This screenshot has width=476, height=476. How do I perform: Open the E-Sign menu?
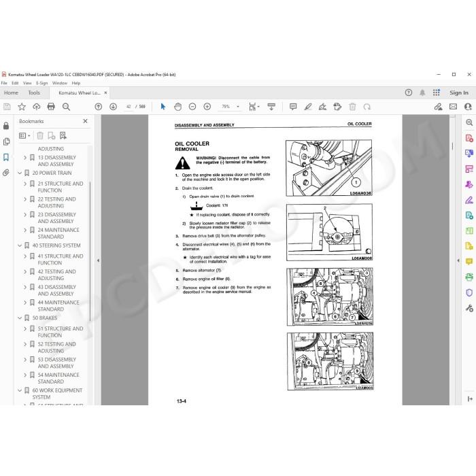pyautogui.click(x=42, y=83)
